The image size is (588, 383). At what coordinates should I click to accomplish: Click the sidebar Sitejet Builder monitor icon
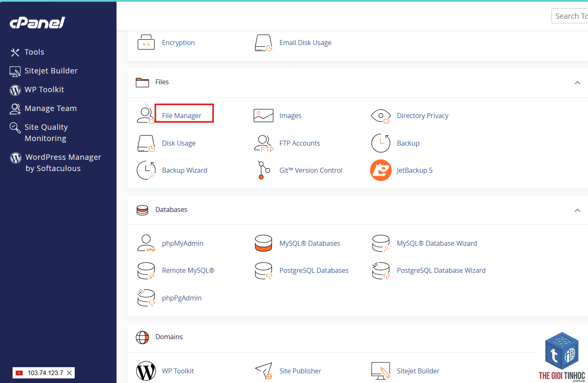pyautogui.click(x=15, y=71)
